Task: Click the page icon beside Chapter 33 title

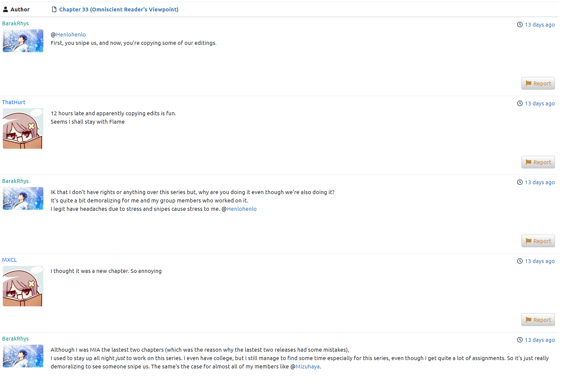Action: pos(54,10)
